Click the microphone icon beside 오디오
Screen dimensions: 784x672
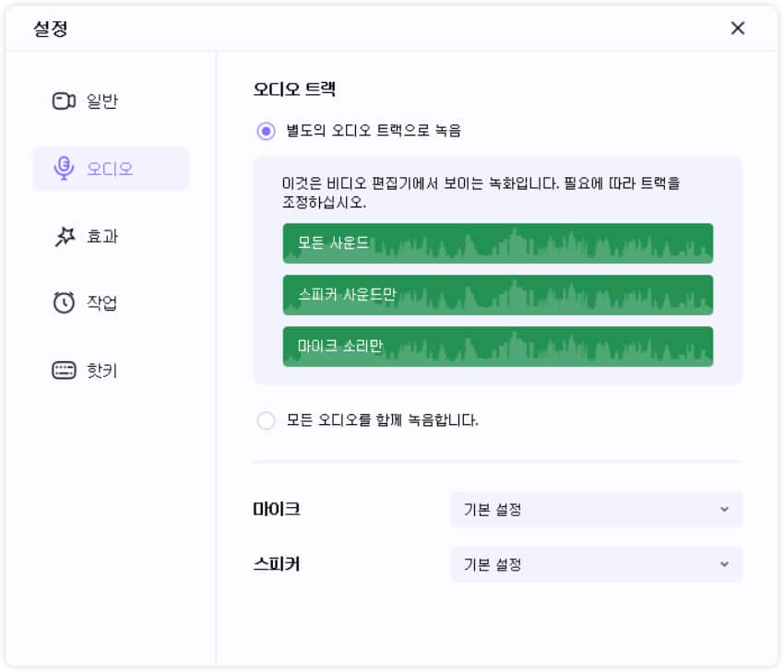tap(64, 169)
